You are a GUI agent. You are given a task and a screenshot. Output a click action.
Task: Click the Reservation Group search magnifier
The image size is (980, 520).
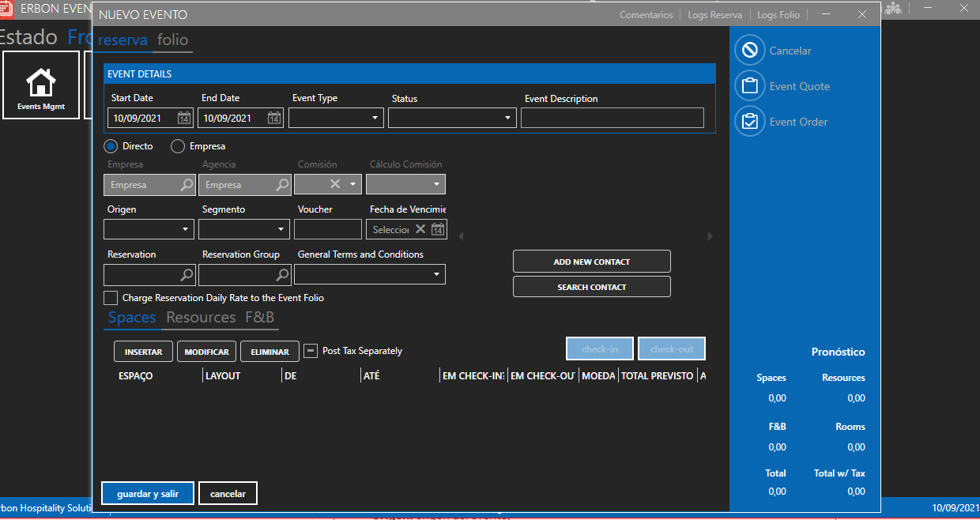[x=282, y=275]
